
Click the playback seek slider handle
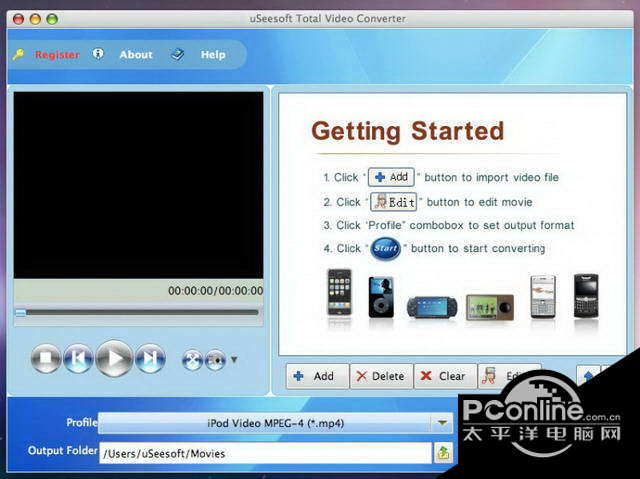[20, 313]
